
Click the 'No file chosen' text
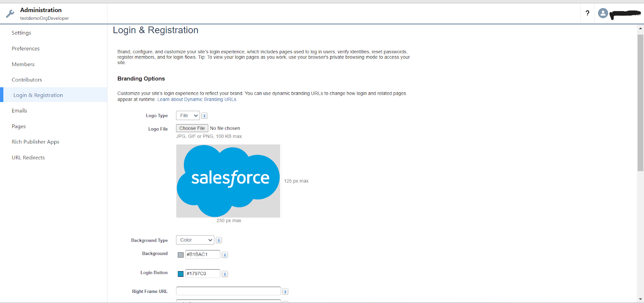[x=225, y=128]
